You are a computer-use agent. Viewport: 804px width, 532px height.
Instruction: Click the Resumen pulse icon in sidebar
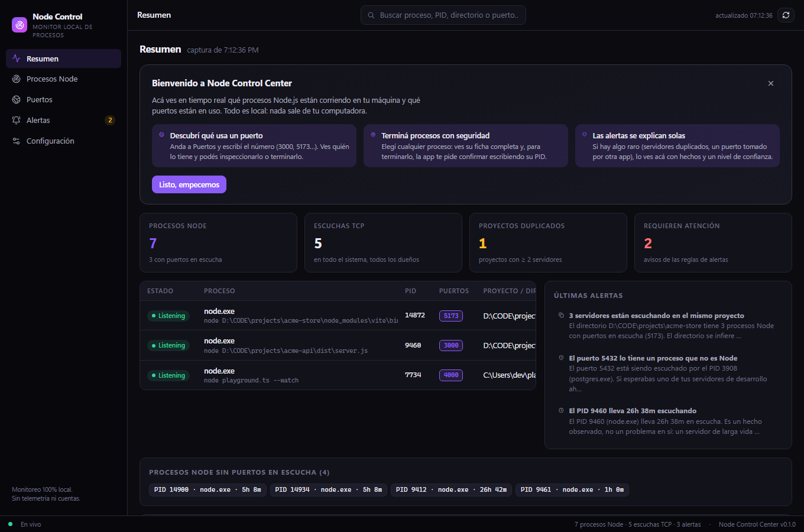pos(17,59)
